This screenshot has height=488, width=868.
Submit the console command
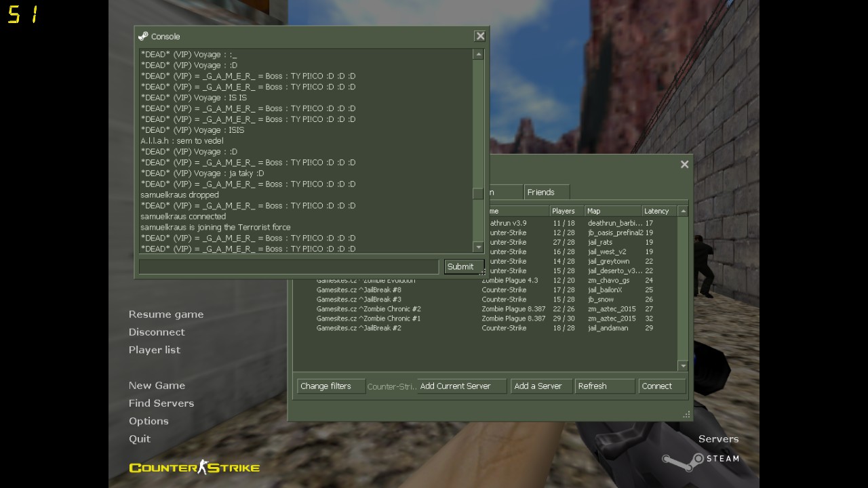(x=464, y=266)
